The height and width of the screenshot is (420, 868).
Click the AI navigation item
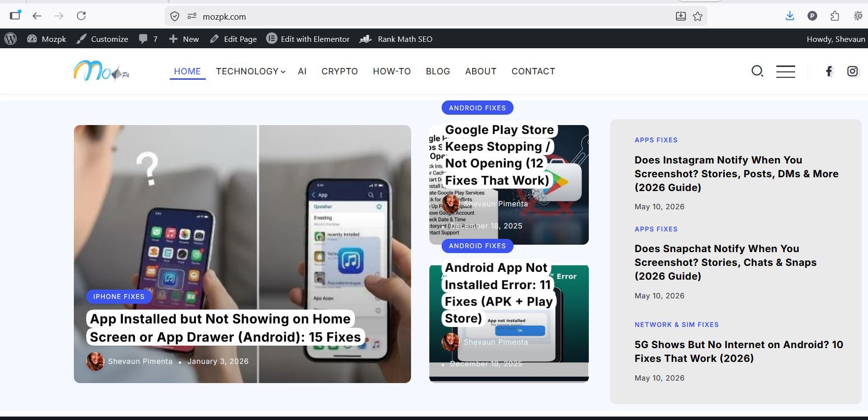(x=302, y=71)
